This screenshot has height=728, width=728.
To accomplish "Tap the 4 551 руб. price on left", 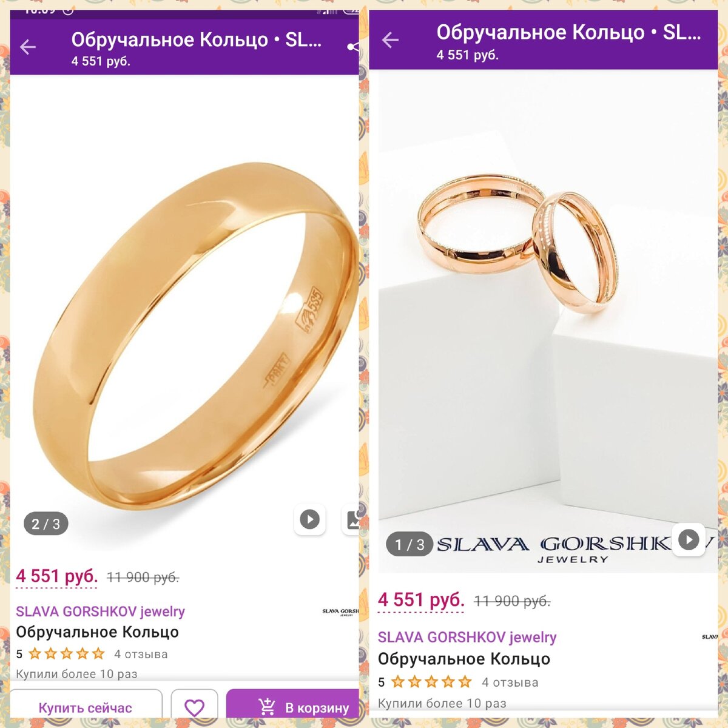I will pos(57,576).
